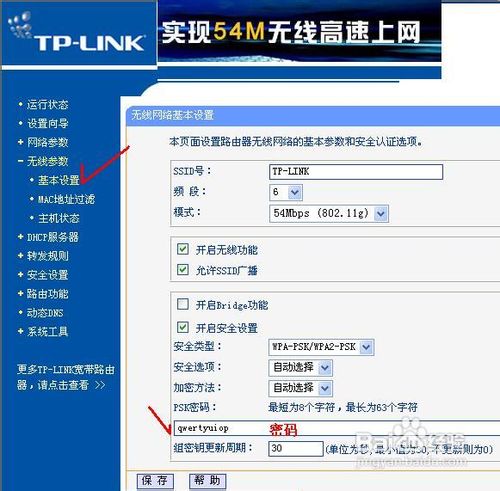Enable 开启Bridge功能 checkbox
Screen dimensions: 500x491
(183, 304)
